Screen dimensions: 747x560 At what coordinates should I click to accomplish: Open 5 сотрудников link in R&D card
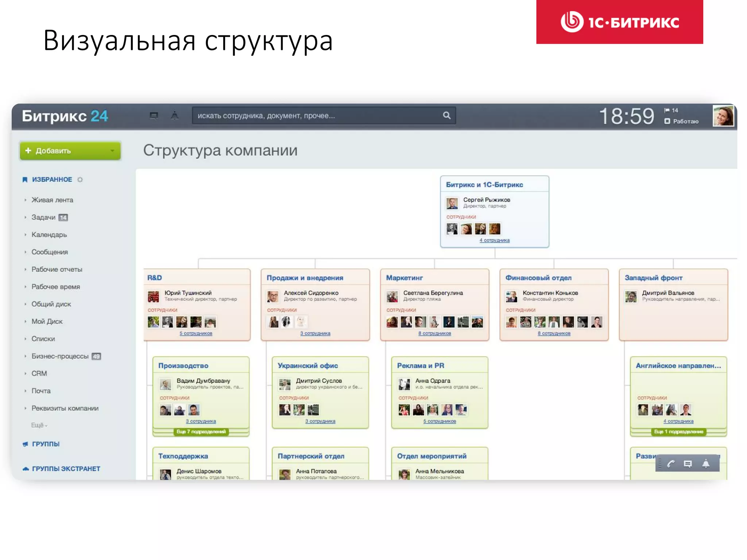196,334
